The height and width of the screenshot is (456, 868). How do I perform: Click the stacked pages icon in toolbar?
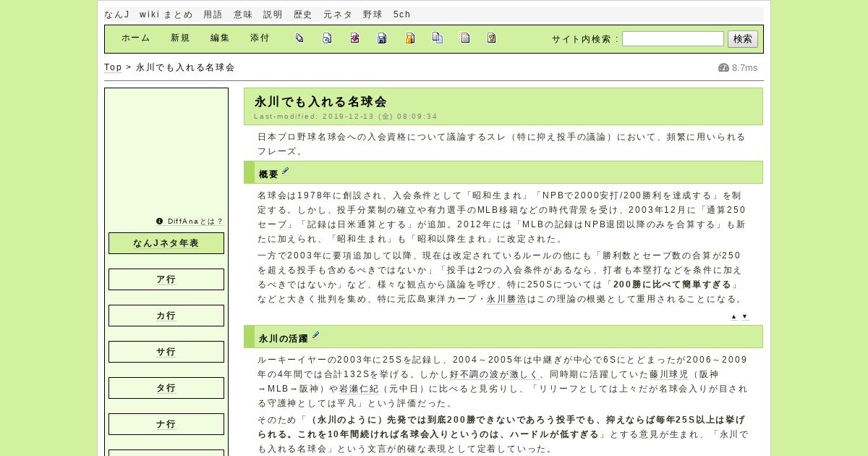tap(299, 38)
